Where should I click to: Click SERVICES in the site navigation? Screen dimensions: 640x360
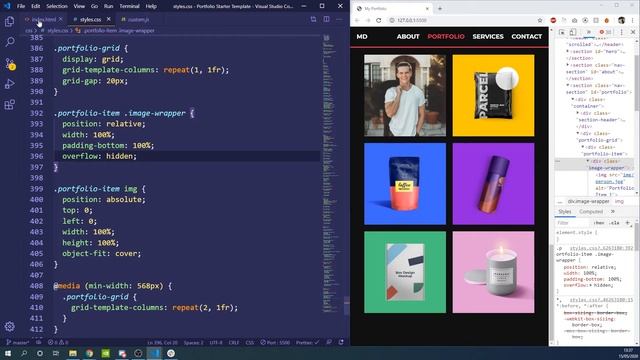[488, 37]
